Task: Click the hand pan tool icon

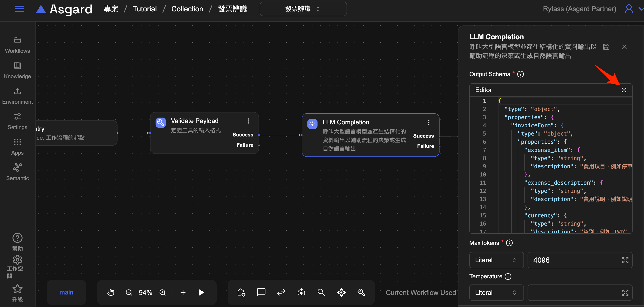Action: (111, 292)
